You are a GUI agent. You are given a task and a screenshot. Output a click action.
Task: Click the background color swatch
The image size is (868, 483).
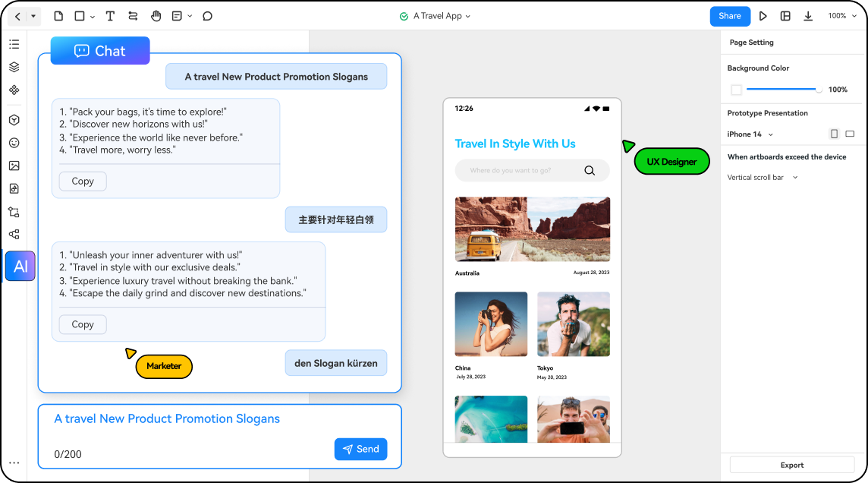coord(736,90)
